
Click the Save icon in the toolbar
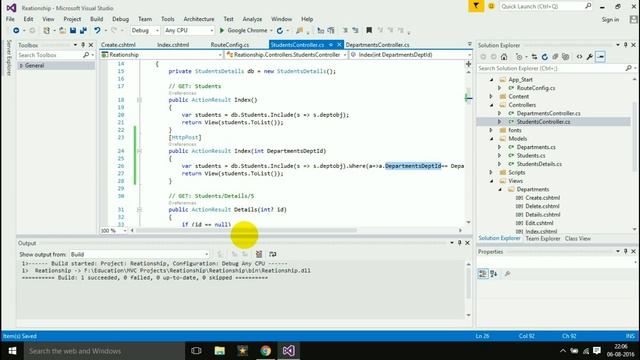(x=73, y=31)
